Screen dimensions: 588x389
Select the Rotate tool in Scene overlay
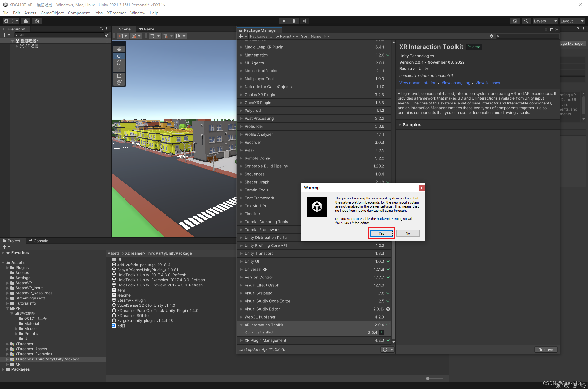point(119,63)
